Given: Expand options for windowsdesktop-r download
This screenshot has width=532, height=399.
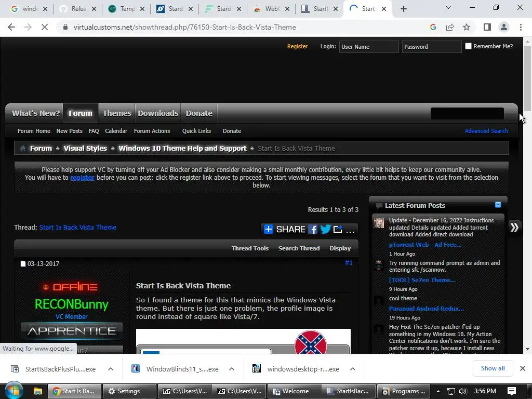Looking at the screenshot, I should (x=353, y=369).
